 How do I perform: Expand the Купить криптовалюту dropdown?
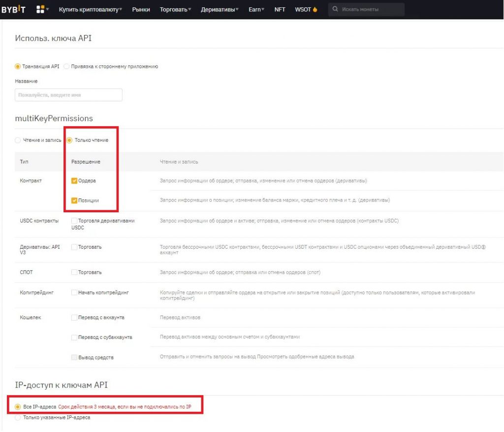(x=91, y=9)
